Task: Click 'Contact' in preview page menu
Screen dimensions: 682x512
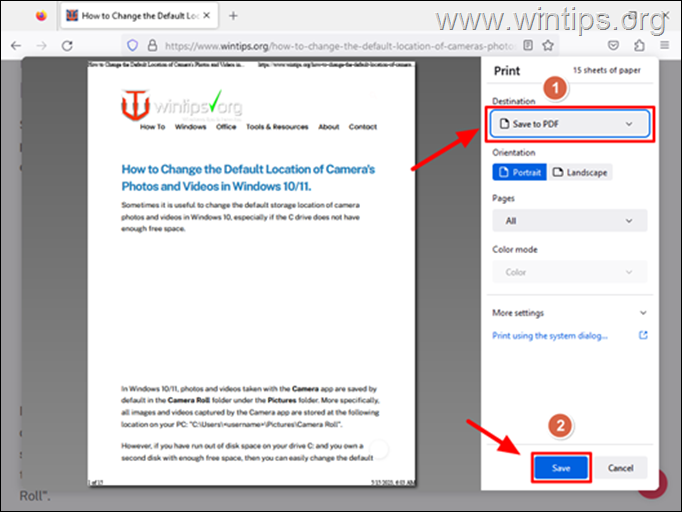Action: (363, 127)
